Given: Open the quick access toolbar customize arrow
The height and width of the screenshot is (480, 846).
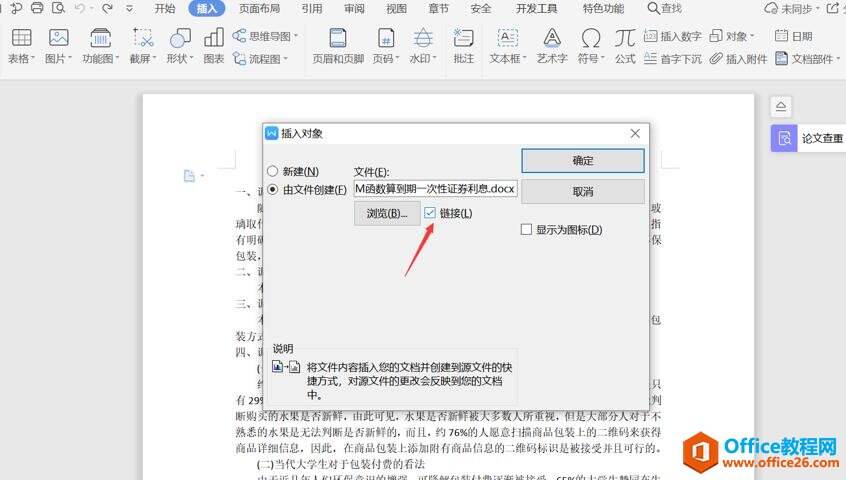Looking at the screenshot, I should coord(129,9).
